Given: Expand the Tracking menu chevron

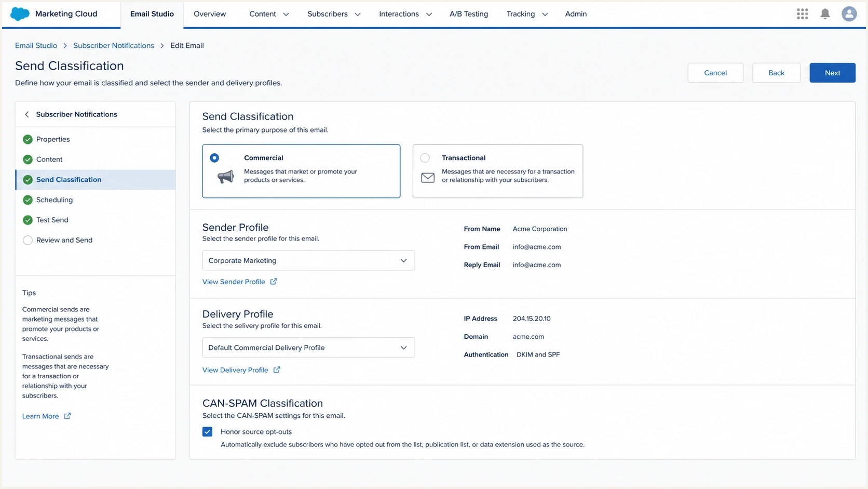Looking at the screenshot, I should click(x=545, y=15).
